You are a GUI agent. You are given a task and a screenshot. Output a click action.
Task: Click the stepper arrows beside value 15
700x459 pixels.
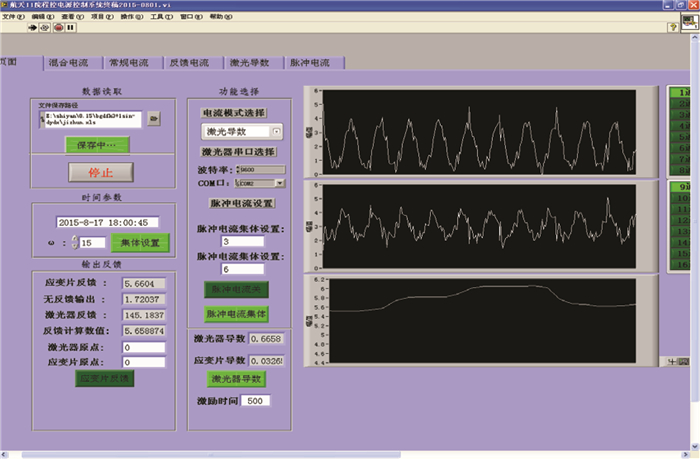tap(73, 242)
